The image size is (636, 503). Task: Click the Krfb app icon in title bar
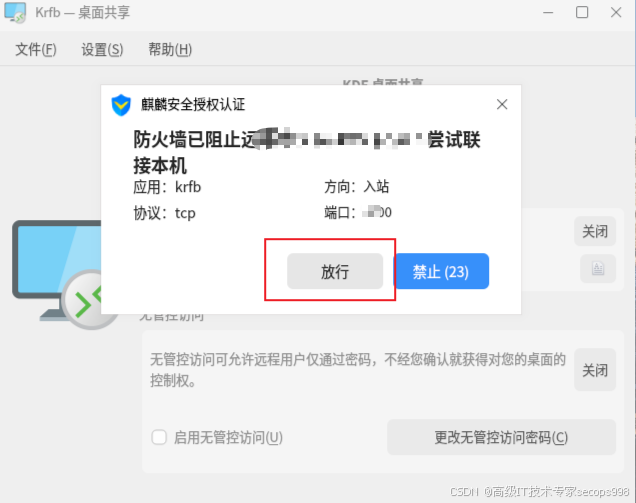pos(15,13)
